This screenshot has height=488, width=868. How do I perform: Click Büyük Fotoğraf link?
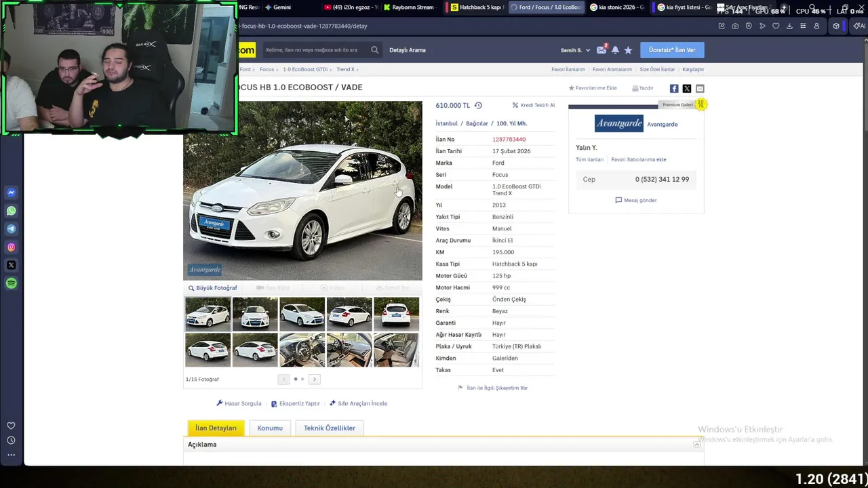click(x=213, y=288)
